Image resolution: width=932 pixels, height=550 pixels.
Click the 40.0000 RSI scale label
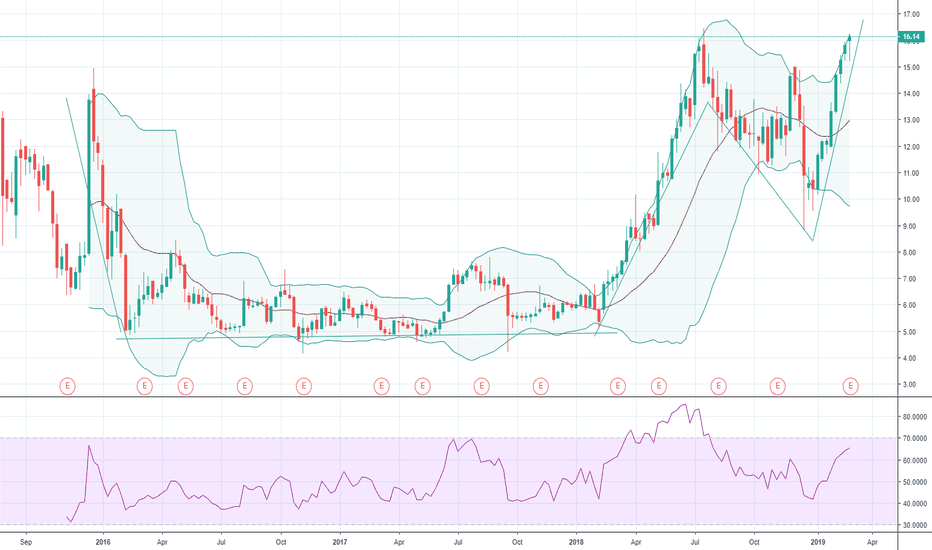[915, 504]
